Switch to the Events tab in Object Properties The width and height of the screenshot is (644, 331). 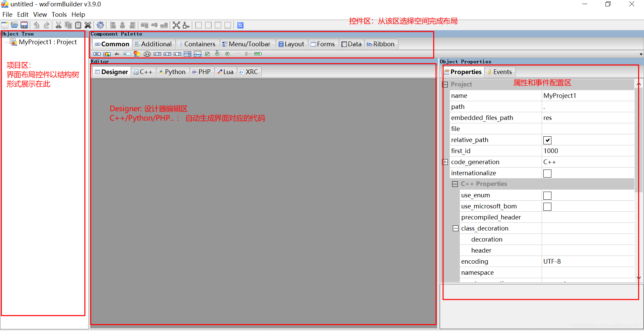[500, 72]
